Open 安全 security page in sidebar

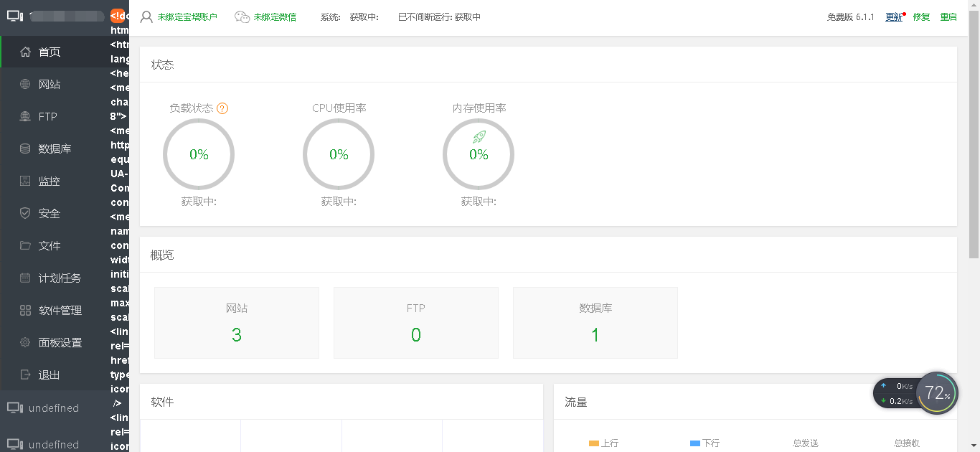[x=54, y=213]
